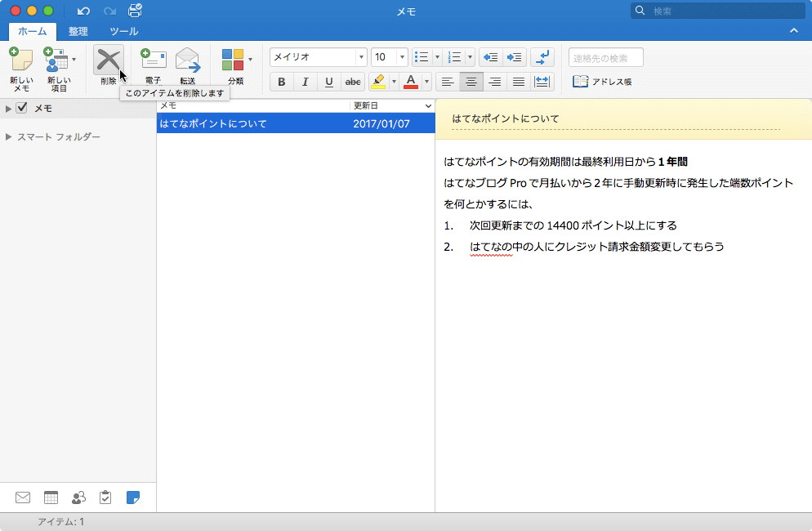The image size is (812, 531).
Task: Toggle bold formatting
Action: tap(282, 82)
